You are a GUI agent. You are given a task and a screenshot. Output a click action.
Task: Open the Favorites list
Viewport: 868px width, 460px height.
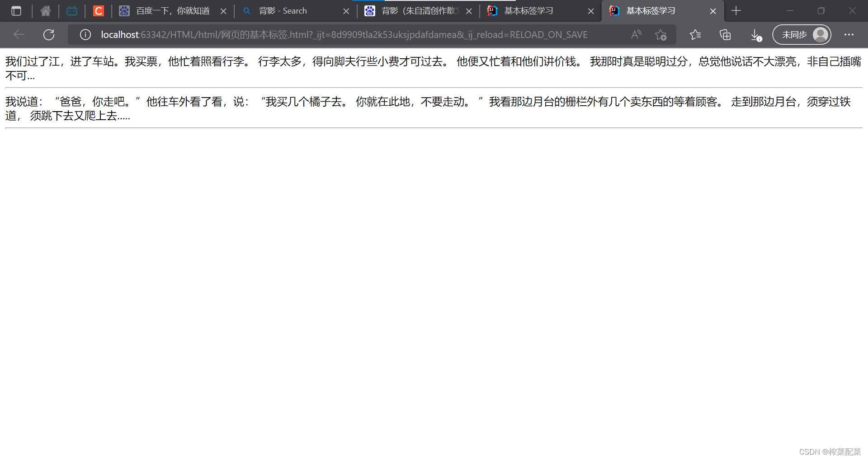(x=695, y=35)
